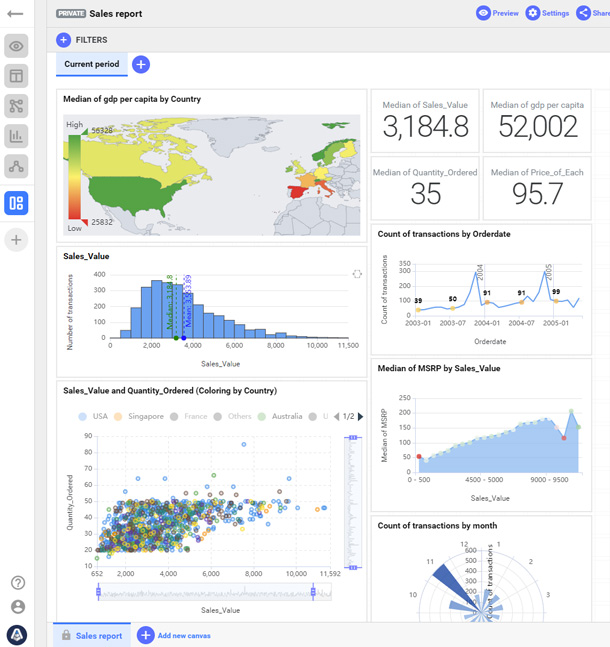Click the Sales_Value histogram selection icon
610x647 pixels.
[357, 274]
